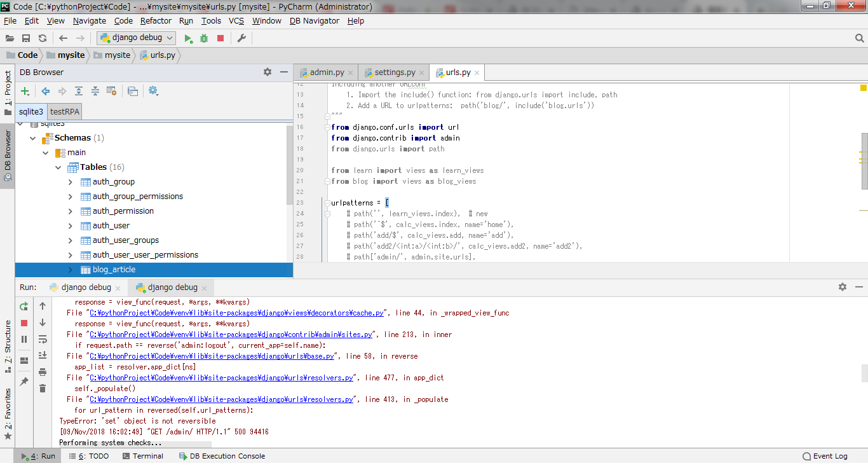Screen dimensions: 868x463
Task: Toggle the 6: TODO tool window button
Action: (x=88, y=456)
